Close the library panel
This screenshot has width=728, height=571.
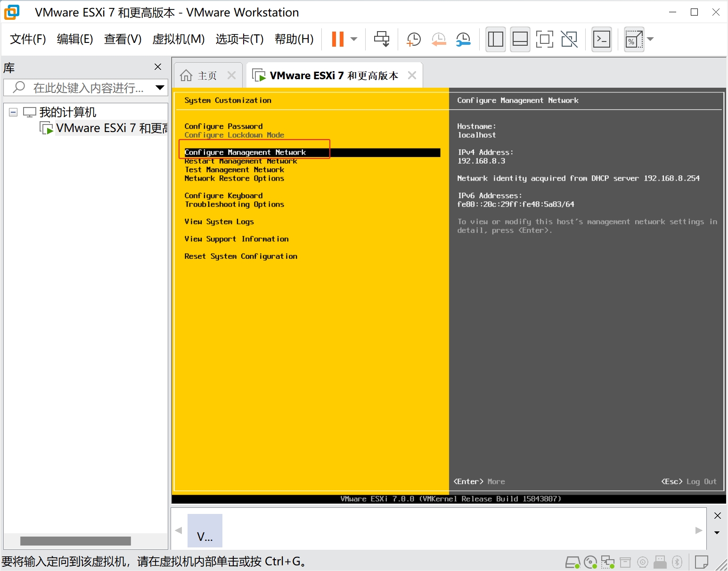[158, 67]
